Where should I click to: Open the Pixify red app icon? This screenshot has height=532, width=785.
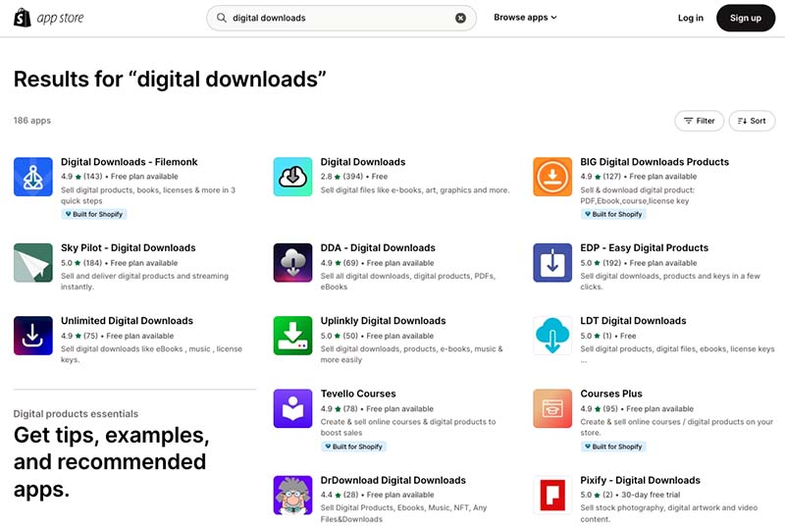pos(552,496)
